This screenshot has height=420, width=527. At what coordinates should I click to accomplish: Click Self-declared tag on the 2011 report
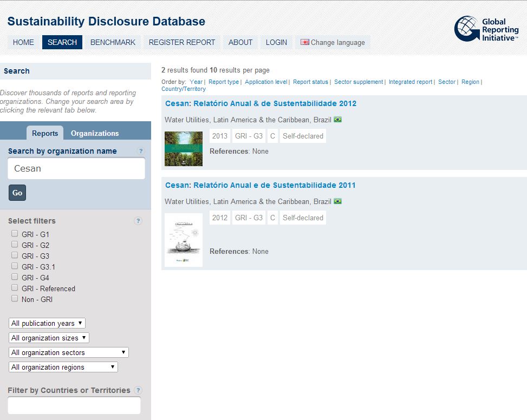303,218
